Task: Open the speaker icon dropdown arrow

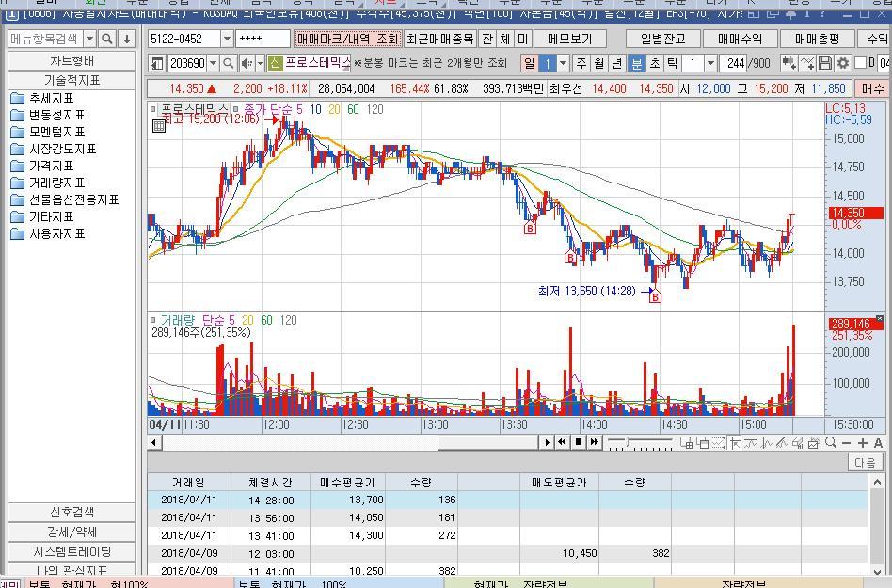Action: [260, 62]
